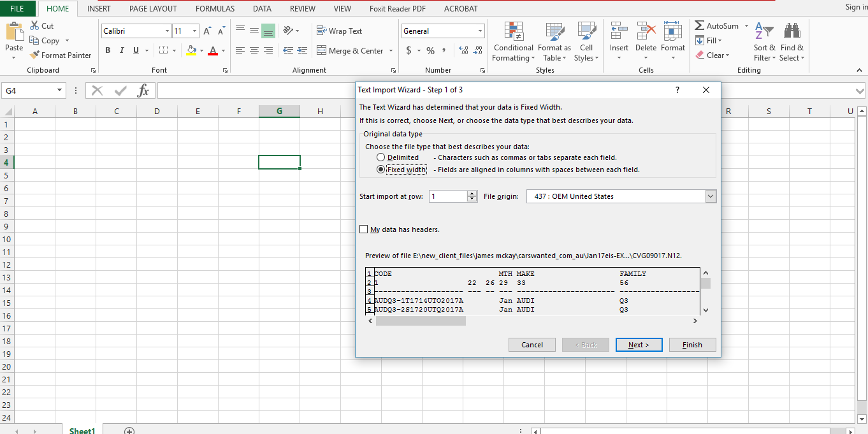The width and height of the screenshot is (868, 434).
Task: Select the Fixed width radio button
Action: tap(381, 169)
